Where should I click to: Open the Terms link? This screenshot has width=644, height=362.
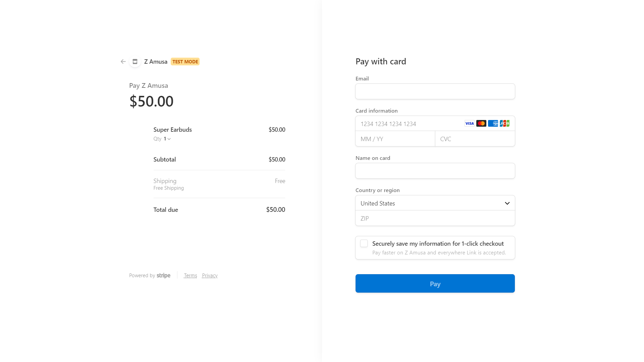(190, 275)
